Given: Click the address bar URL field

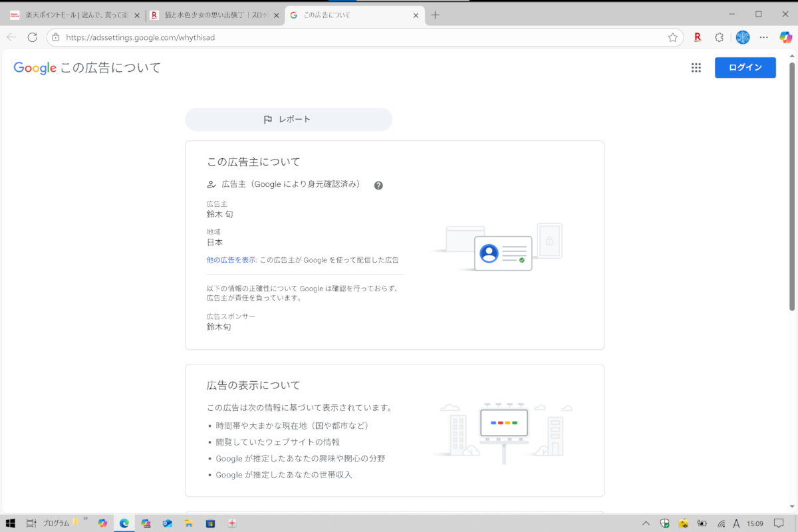Looking at the screenshot, I should pyautogui.click(x=359, y=37).
